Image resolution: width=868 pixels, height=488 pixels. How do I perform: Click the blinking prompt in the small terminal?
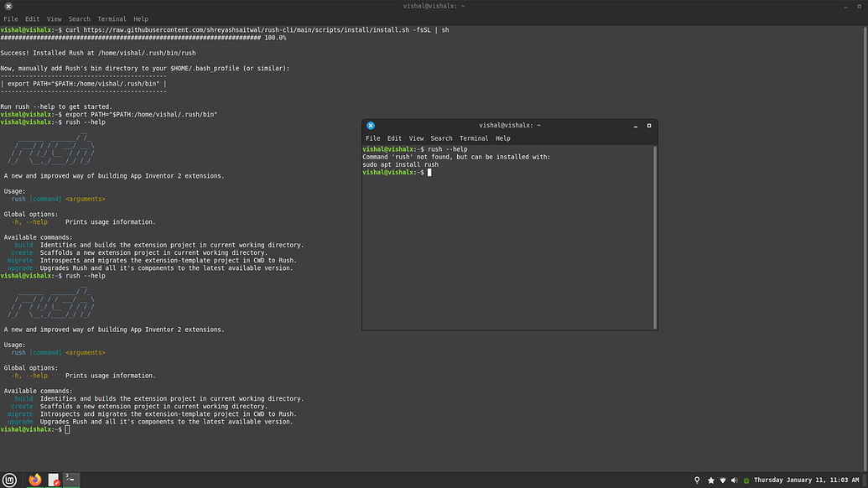[x=429, y=172]
